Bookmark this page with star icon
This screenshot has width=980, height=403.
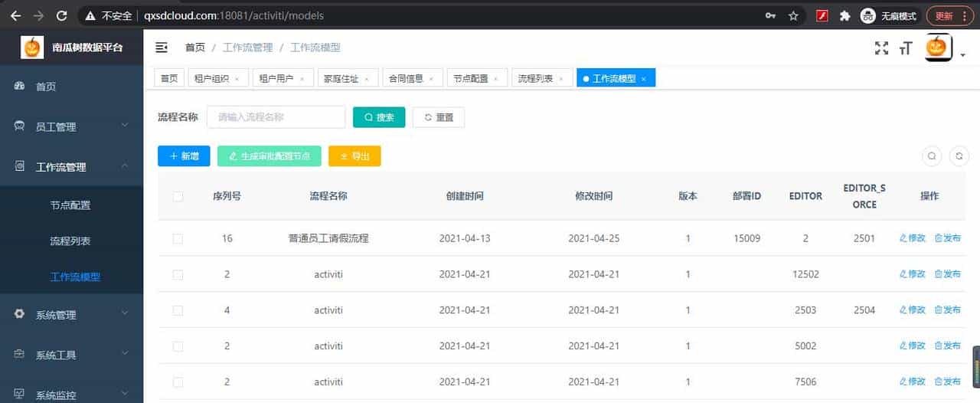pos(793,15)
